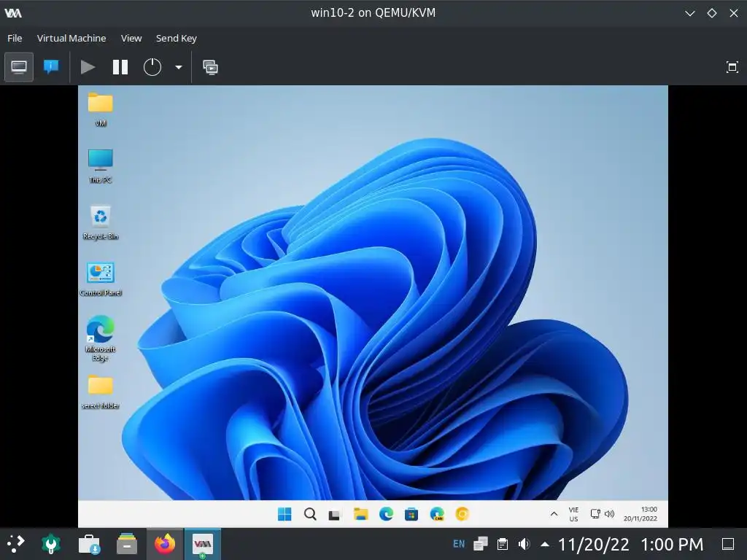Switch to Firefox on host taskbar
Viewport: 747px width, 560px height.
click(165, 543)
